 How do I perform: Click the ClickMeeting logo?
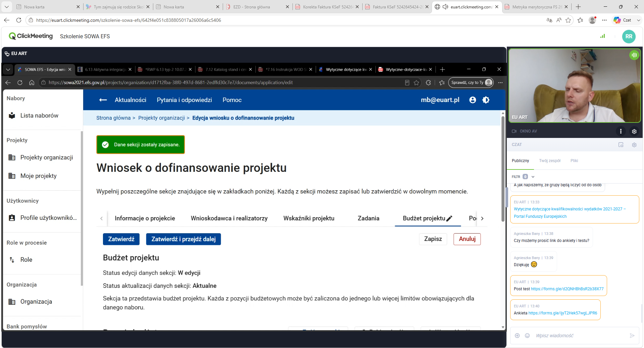coord(31,36)
